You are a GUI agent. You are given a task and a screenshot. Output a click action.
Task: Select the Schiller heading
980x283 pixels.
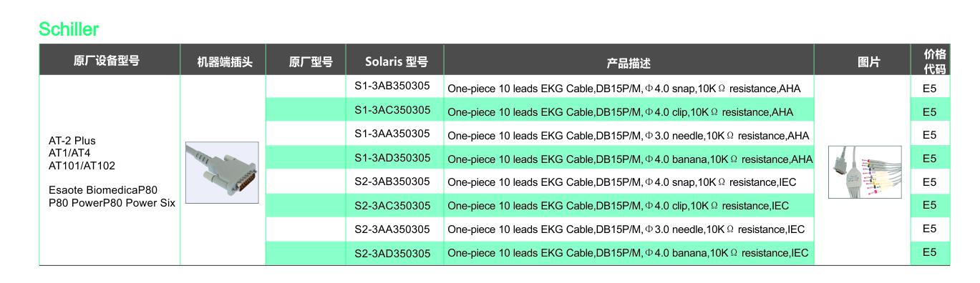[x=69, y=29]
